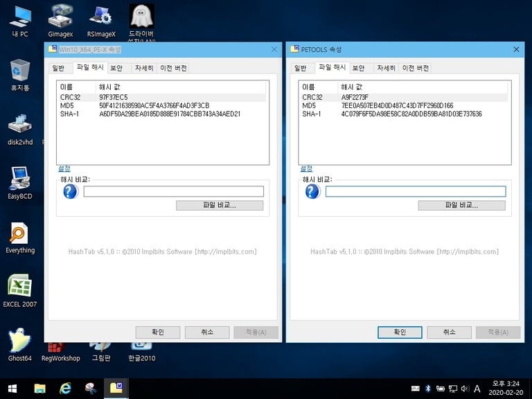The width and height of the screenshot is (532, 399).
Task: Select the 한글2010 desktop icon
Action: [x=141, y=353]
